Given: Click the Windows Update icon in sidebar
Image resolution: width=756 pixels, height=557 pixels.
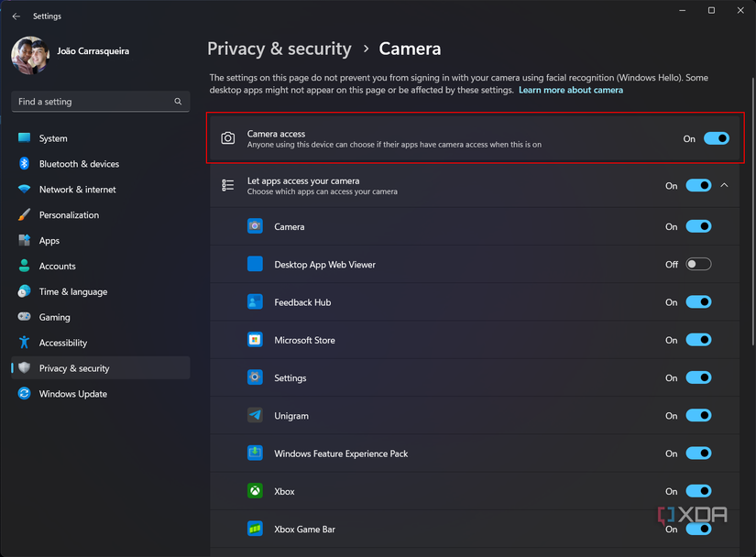Looking at the screenshot, I should coord(24,394).
